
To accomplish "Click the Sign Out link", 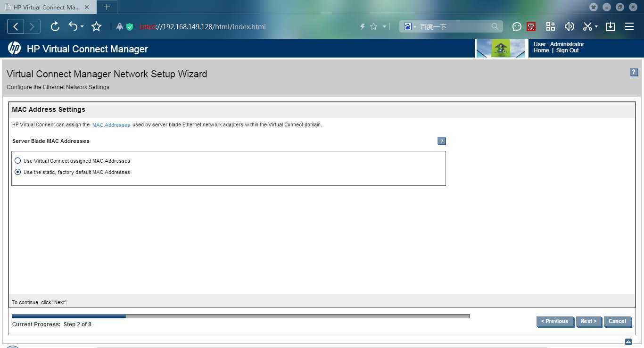I will point(567,50).
